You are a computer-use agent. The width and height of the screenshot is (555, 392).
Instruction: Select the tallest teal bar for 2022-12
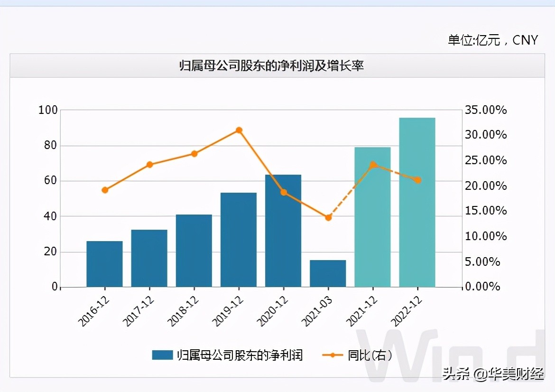[x=417, y=202]
